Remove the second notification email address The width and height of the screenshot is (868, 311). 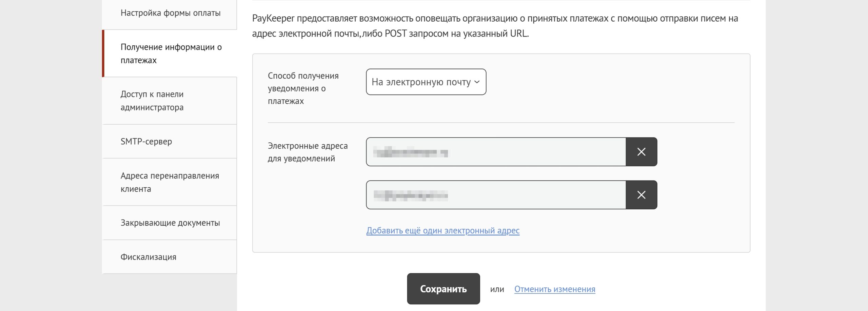[x=641, y=195]
